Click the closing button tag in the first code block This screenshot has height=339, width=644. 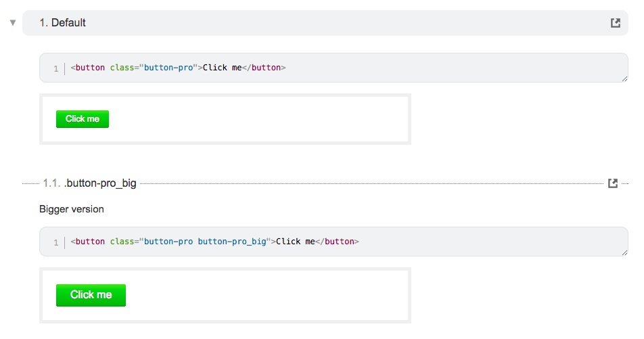[264, 68]
